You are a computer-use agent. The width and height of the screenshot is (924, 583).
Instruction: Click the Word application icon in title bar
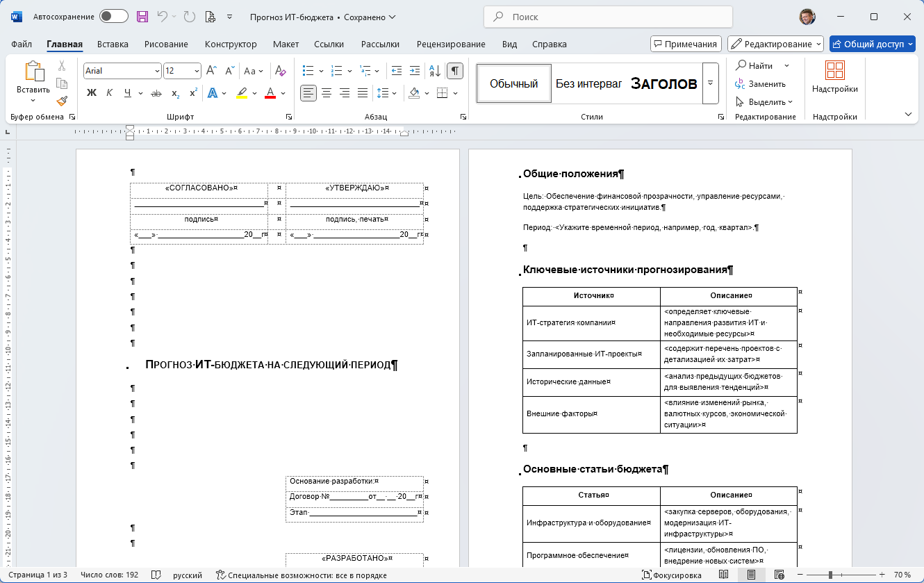pyautogui.click(x=17, y=17)
